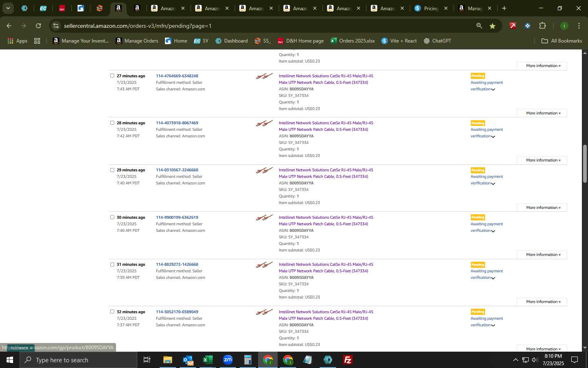Open a new browser tab

point(504,8)
